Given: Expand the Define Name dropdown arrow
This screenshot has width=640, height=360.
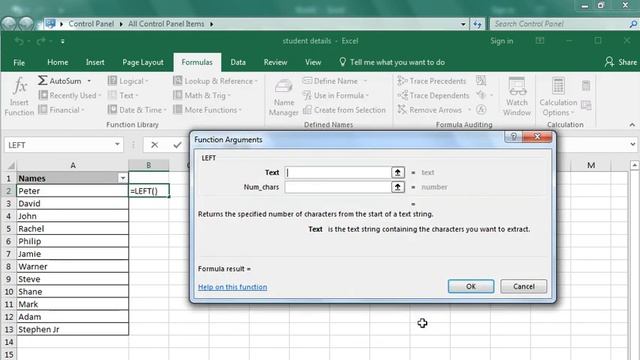Looking at the screenshot, I should [365, 81].
